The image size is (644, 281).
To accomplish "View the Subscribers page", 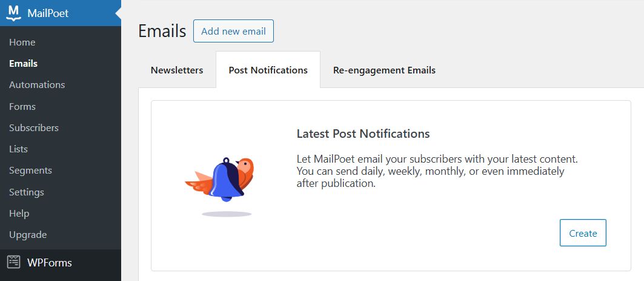I will tap(34, 128).
